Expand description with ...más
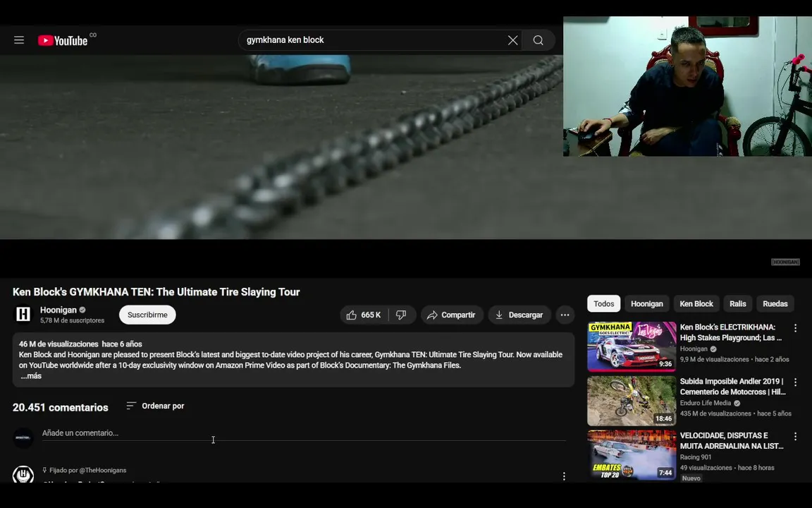This screenshot has width=812, height=508. coord(31,376)
